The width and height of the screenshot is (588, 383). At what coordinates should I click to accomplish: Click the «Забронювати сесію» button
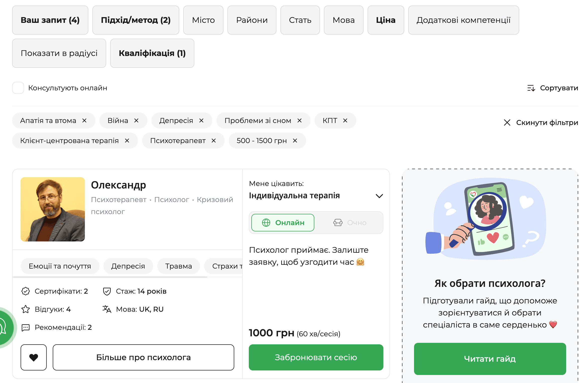tap(316, 357)
